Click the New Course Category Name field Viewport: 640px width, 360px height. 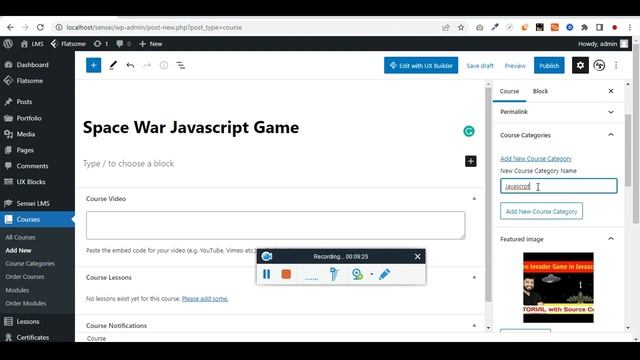558,186
